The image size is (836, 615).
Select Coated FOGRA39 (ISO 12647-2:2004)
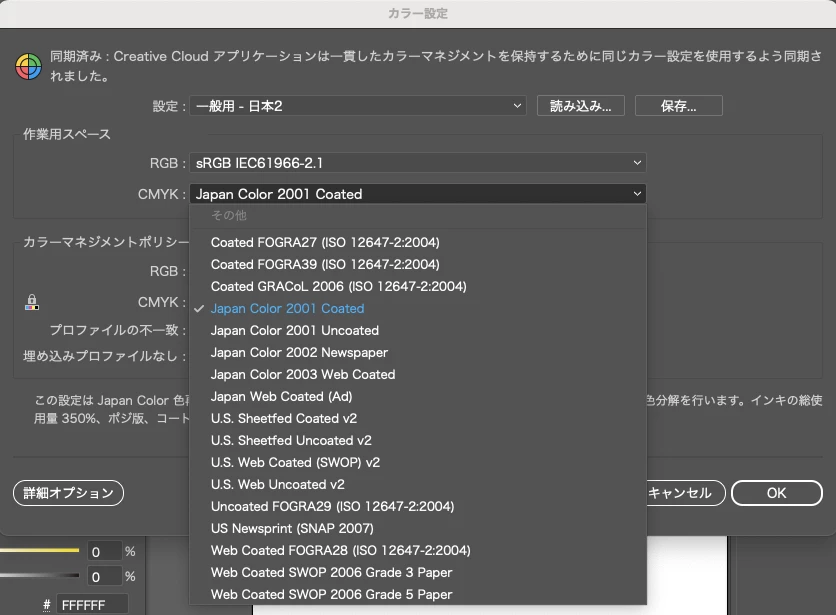coord(418,264)
